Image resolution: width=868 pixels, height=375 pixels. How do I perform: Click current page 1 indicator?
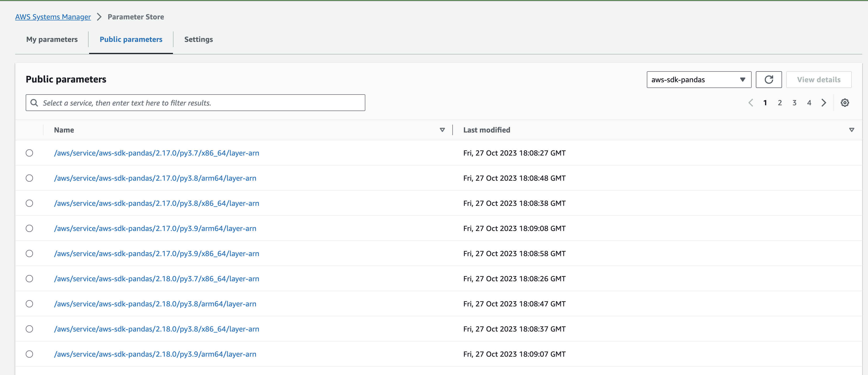(765, 103)
